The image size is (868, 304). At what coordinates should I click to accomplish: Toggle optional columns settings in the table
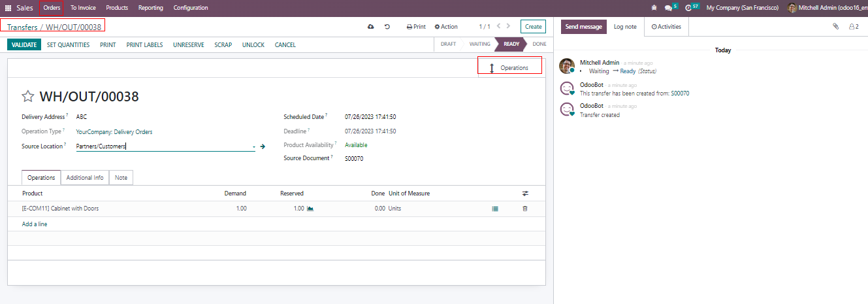[x=525, y=194]
